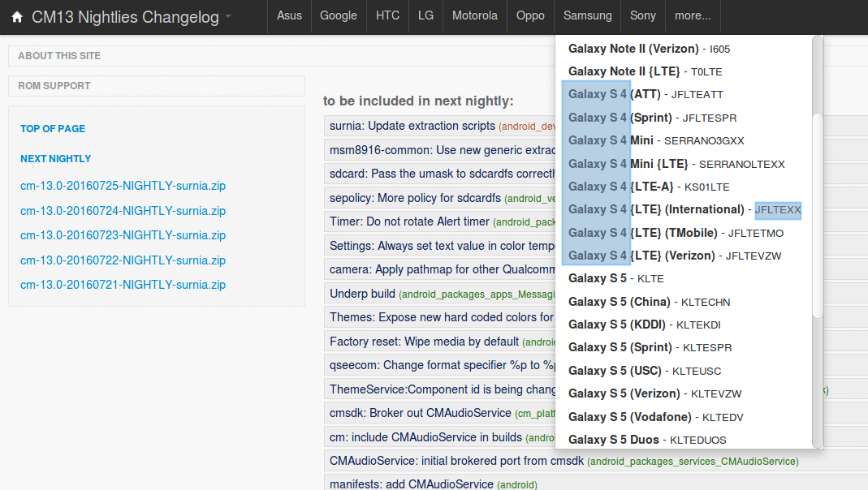Open the CM13 Nightlies Changelog dropdown caret
The image size is (868, 490).
coord(228,16)
